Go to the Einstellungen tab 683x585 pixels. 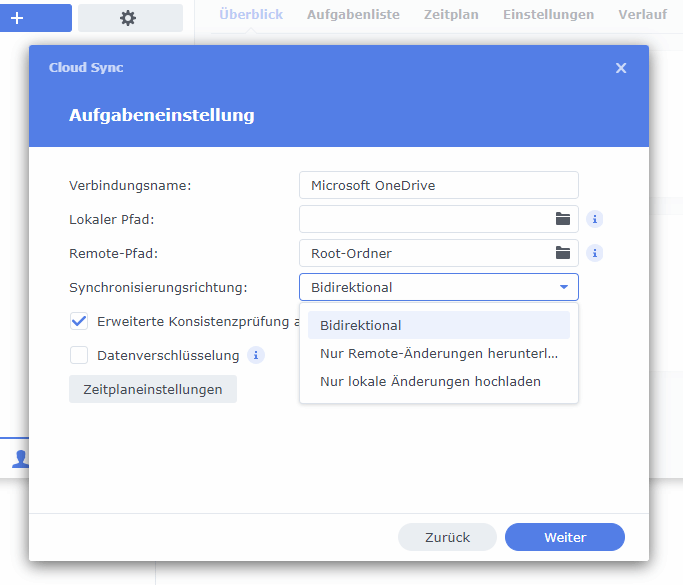[548, 15]
